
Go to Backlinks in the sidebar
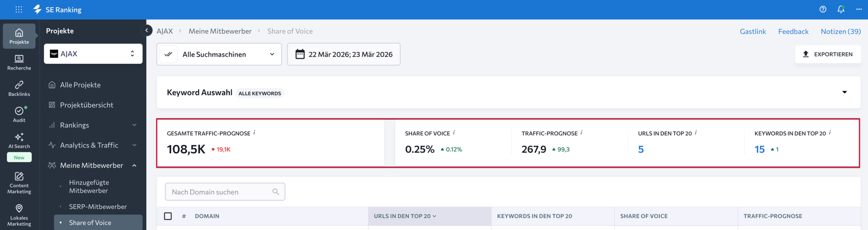tap(19, 89)
